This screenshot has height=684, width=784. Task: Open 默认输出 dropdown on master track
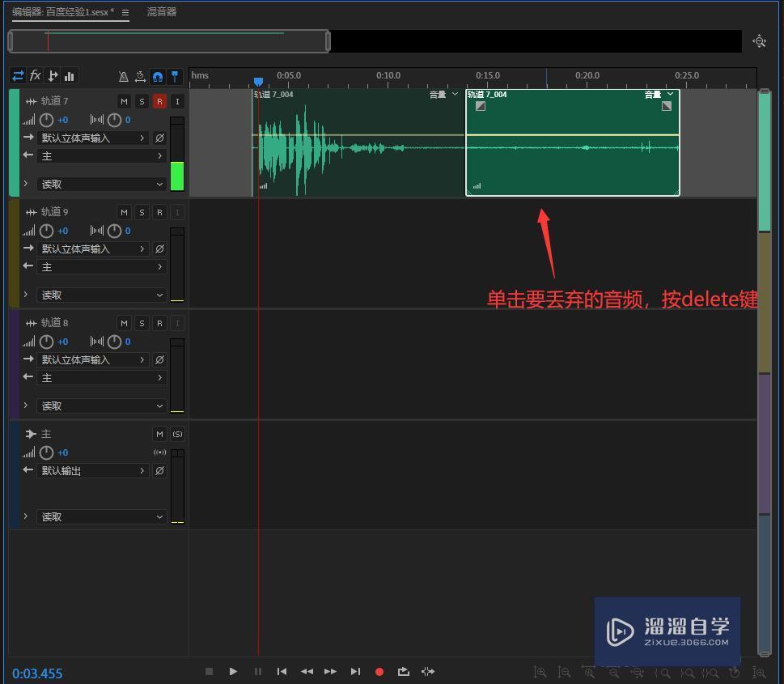point(93,471)
